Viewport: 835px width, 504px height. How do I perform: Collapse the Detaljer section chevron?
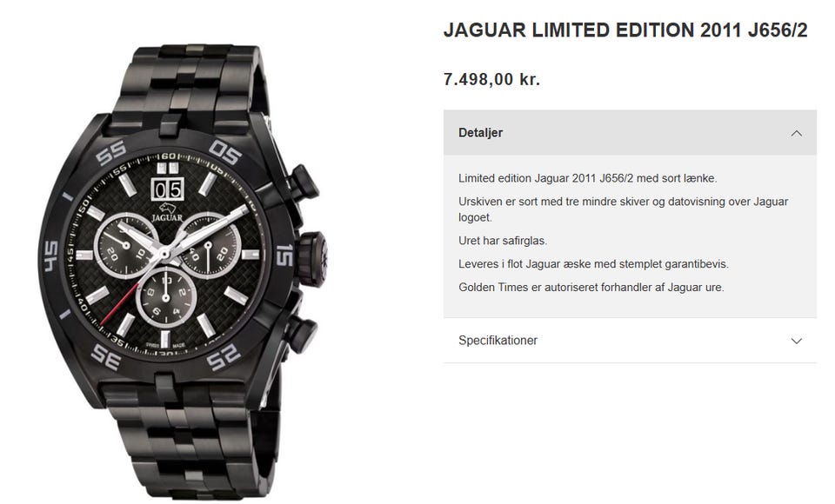point(796,133)
